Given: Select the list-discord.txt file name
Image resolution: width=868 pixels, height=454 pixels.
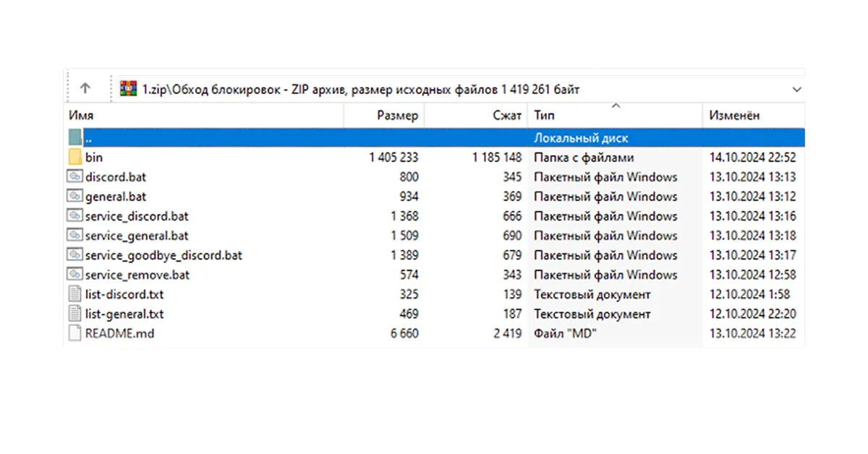Looking at the screenshot, I should click(x=124, y=294).
